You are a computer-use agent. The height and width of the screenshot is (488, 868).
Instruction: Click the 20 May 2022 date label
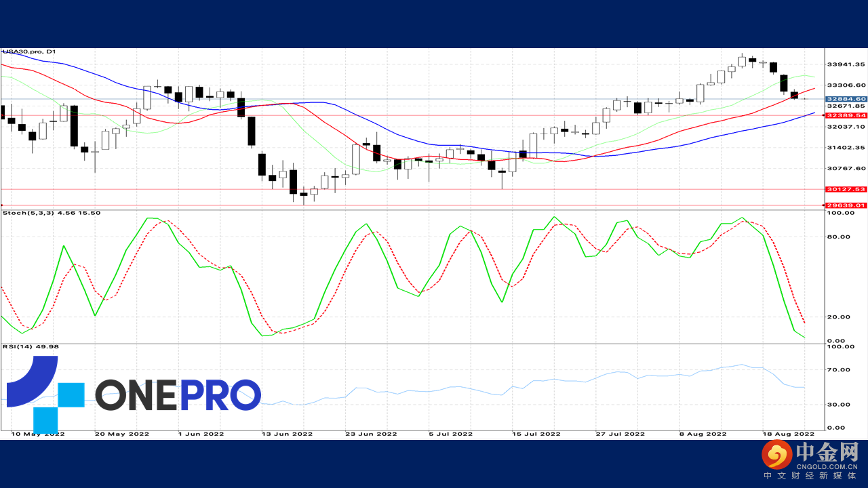pyautogui.click(x=122, y=434)
